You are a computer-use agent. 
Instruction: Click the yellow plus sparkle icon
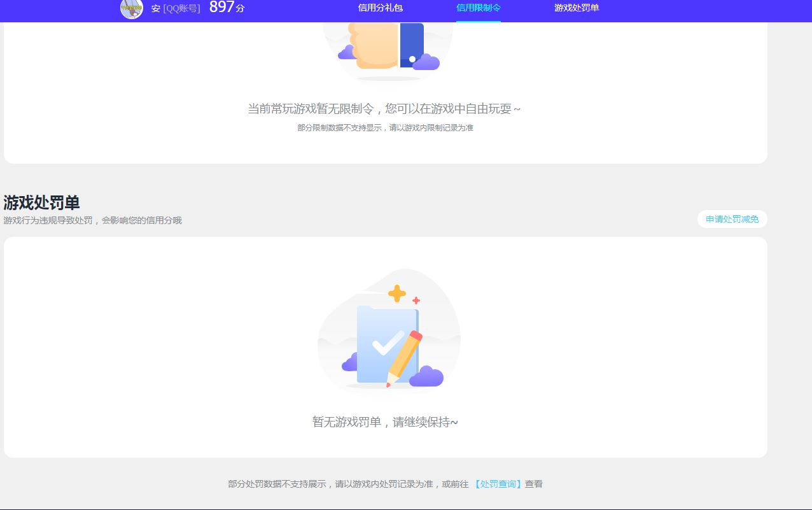397,294
